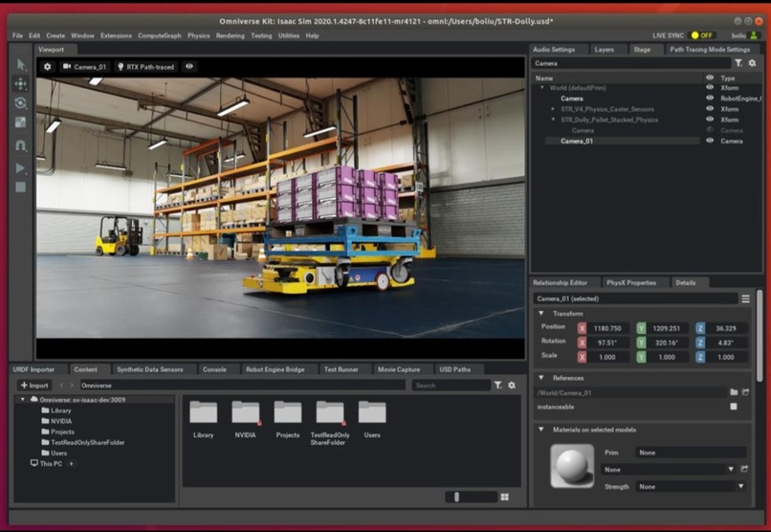Select the arrow selection tool
Screen dimensions: 771x532
pos(21,64)
